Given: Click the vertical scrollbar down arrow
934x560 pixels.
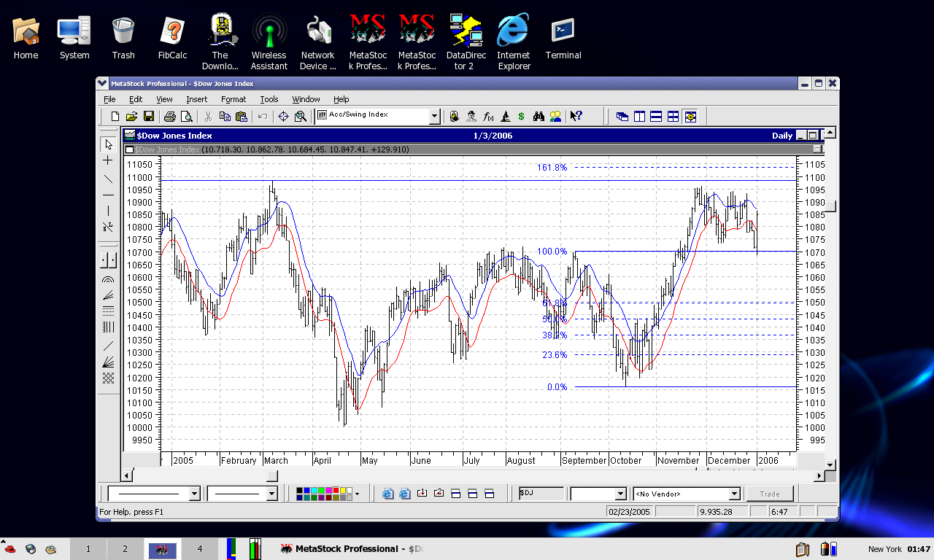Looking at the screenshot, I should [830, 464].
